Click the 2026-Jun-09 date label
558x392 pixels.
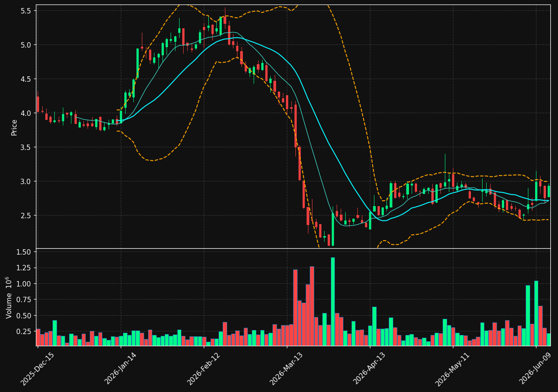[x=536, y=368]
